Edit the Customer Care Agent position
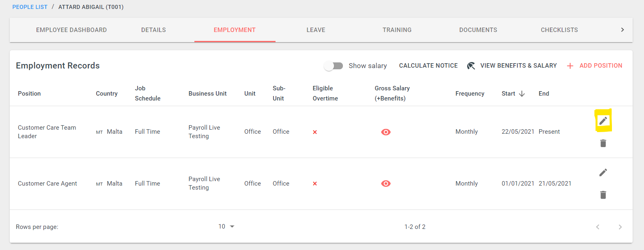 603,173
